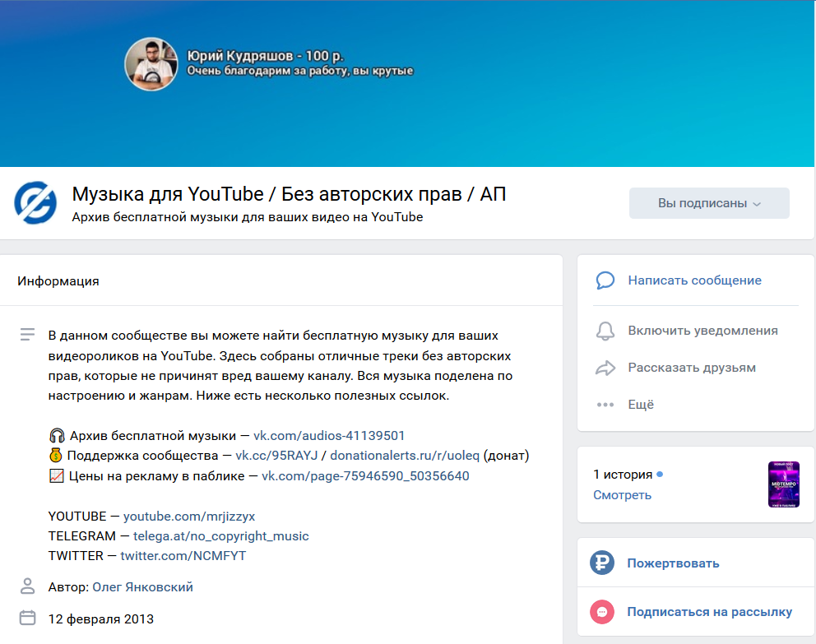Click the chart emoji near ad prices
The height and width of the screenshot is (644, 816).
(56, 475)
